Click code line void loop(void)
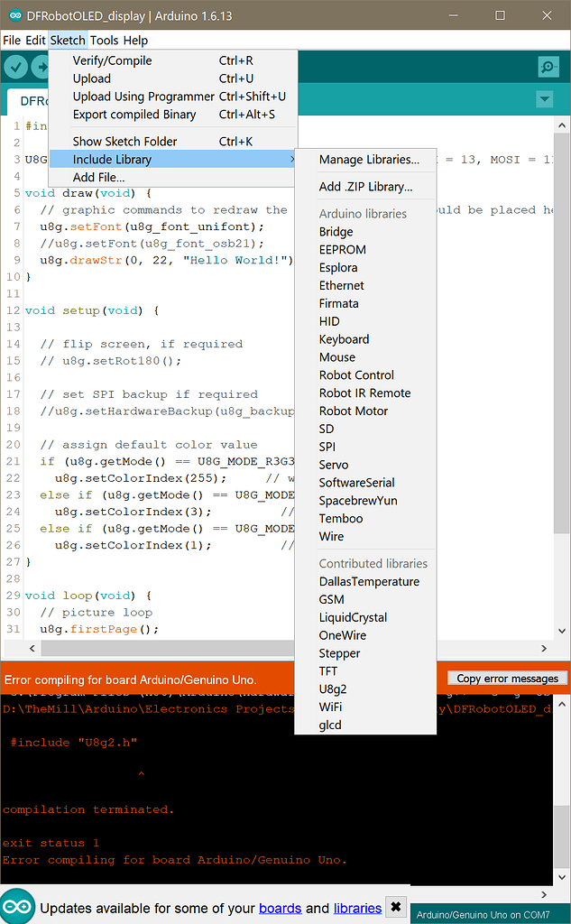 [x=88, y=596]
